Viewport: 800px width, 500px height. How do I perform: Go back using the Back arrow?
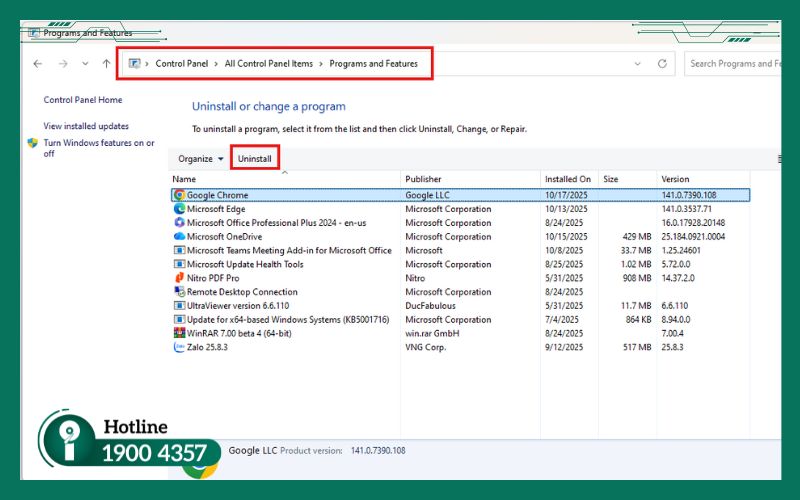click(x=38, y=63)
